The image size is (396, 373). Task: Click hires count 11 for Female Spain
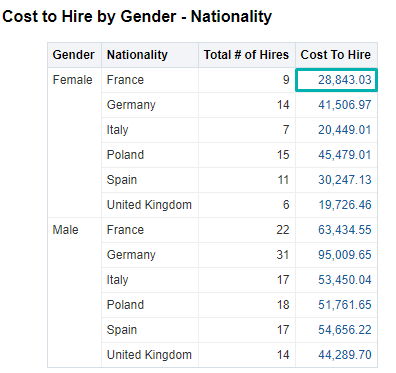coord(283,180)
